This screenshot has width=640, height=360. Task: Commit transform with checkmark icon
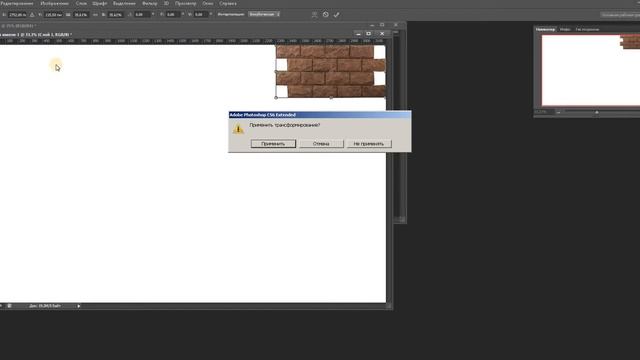point(336,15)
